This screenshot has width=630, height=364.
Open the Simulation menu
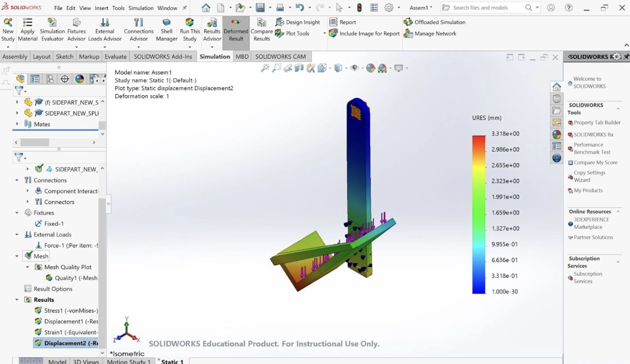[141, 8]
